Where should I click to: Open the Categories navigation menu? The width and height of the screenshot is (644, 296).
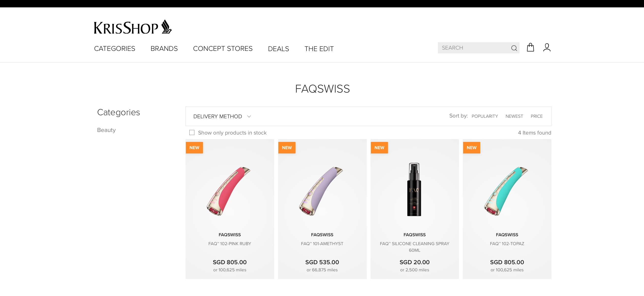[x=115, y=49]
